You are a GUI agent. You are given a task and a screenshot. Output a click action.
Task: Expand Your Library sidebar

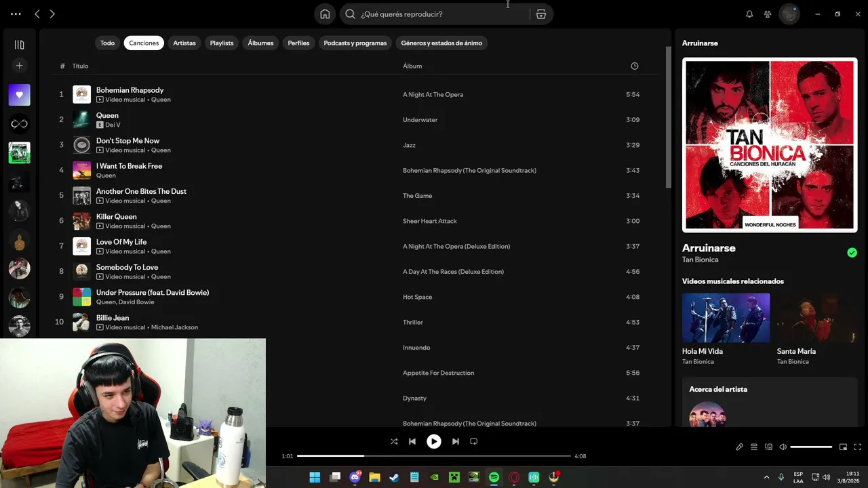click(x=19, y=45)
